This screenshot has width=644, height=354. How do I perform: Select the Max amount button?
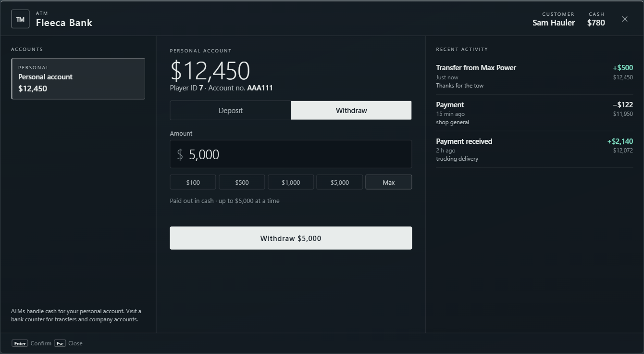pyautogui.click(x=389, y=182)
